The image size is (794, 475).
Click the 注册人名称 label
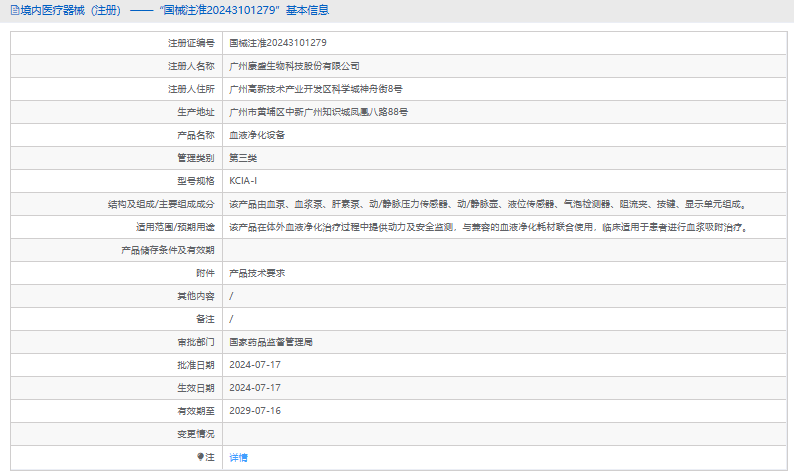[191, 66]
